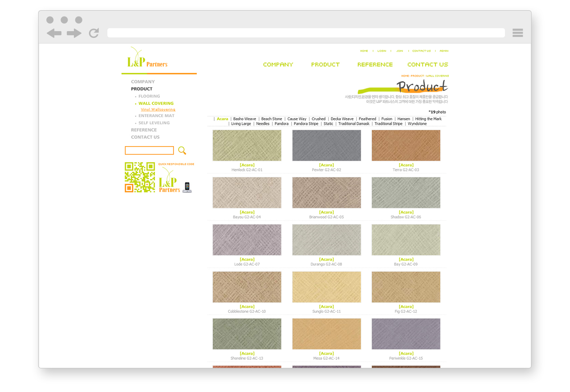Open the small top CONTACT US link
This screenshot has height=392, width=570.
click(x=421, y=51)
